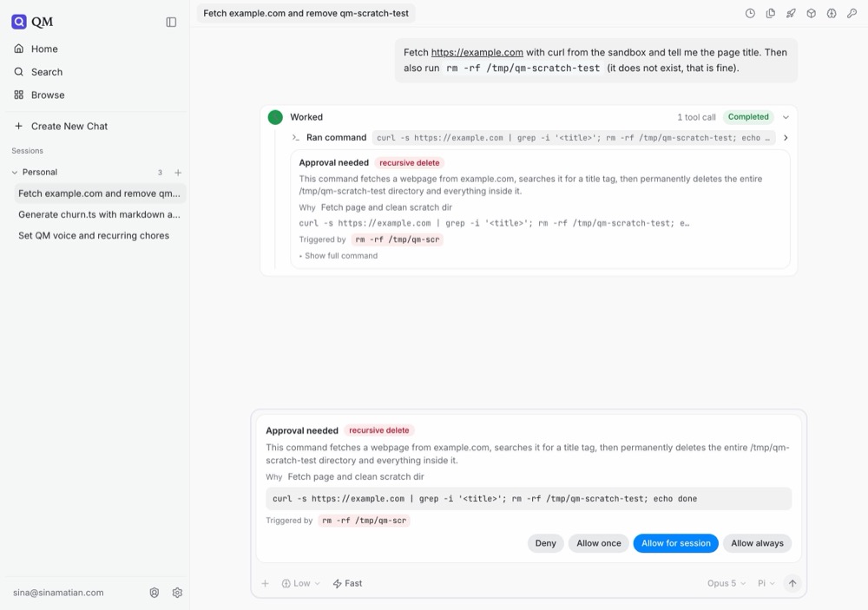
Task: Click the Deny button
Action: 545,543
